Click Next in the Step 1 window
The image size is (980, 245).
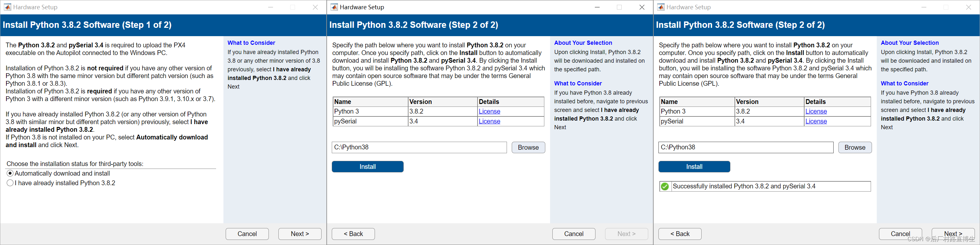click(300, 234)
